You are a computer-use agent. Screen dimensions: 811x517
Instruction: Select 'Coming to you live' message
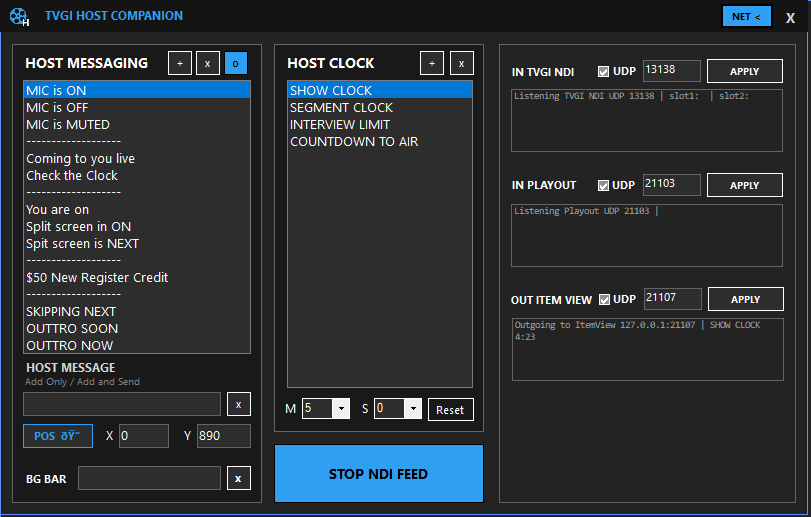tap(137, 159)
